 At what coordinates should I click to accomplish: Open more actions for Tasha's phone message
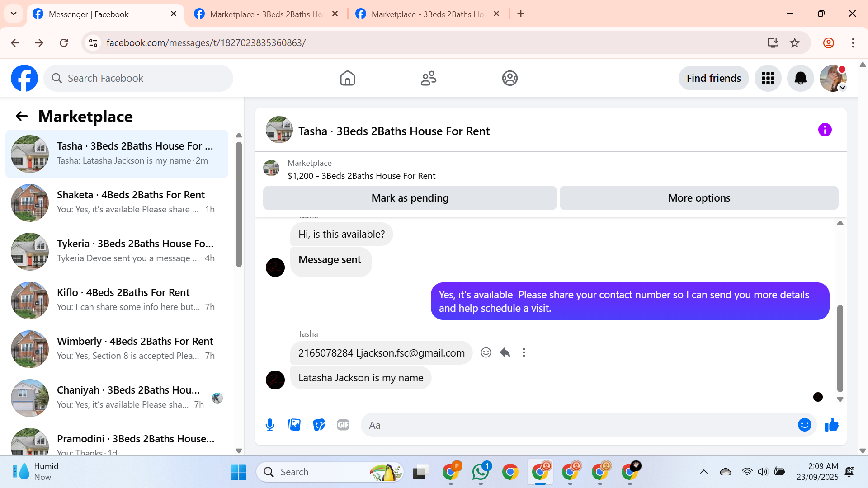(524, 352)
